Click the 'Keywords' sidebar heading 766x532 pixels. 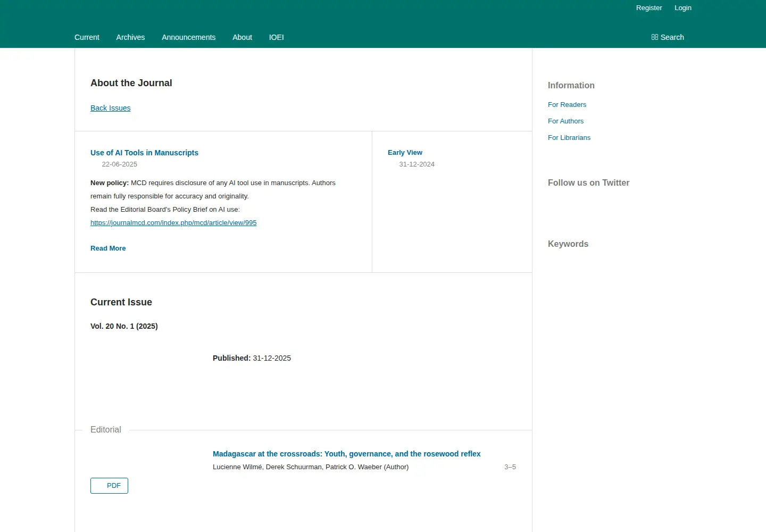[x=568, y=244]
